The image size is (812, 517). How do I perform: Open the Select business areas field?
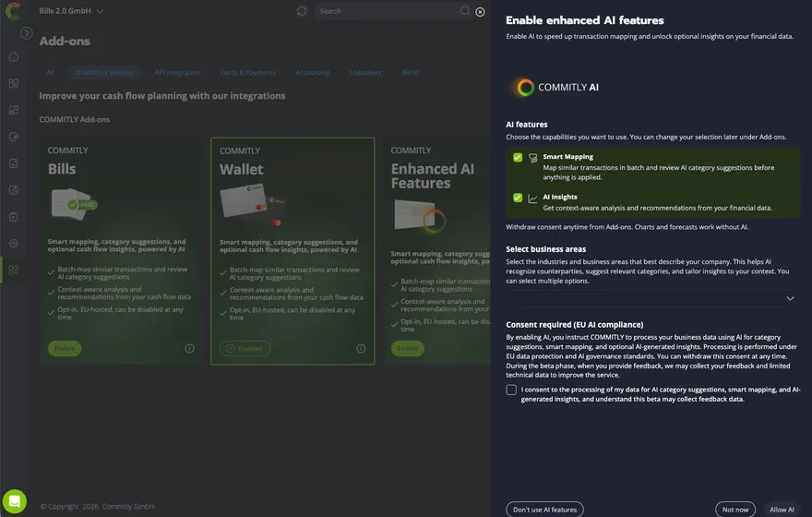(651, 298)
